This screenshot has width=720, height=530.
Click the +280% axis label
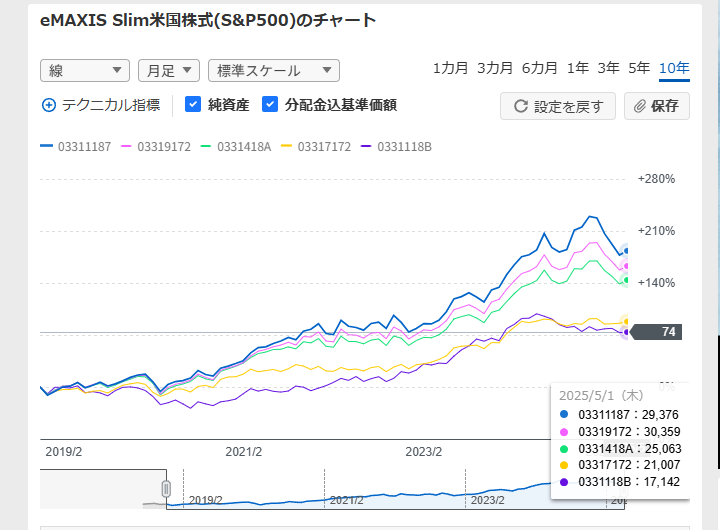pyautogui.click(x=656, y=179)
